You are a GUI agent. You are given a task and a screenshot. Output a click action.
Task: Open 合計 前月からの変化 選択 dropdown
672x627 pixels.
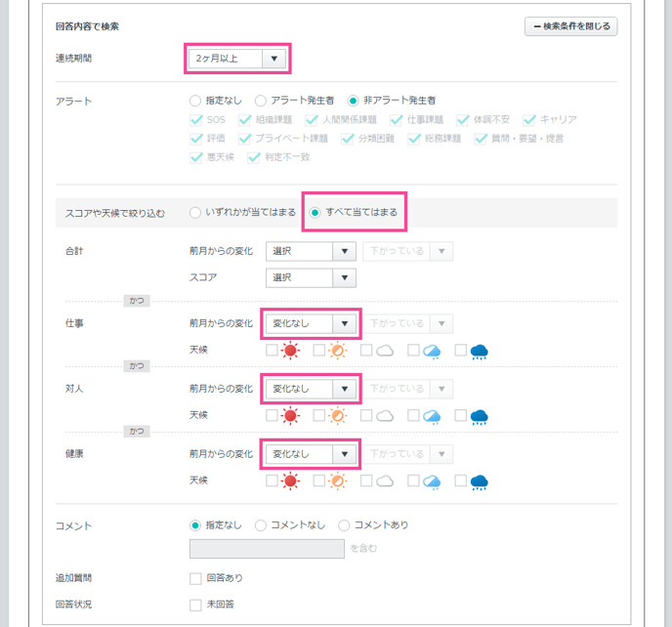tap(311, 251)
